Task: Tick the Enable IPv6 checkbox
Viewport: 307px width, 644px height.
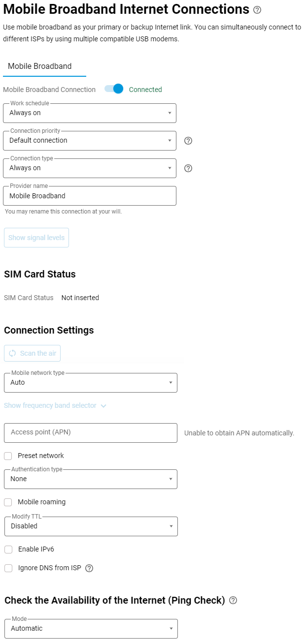Action: coord(8,550)
